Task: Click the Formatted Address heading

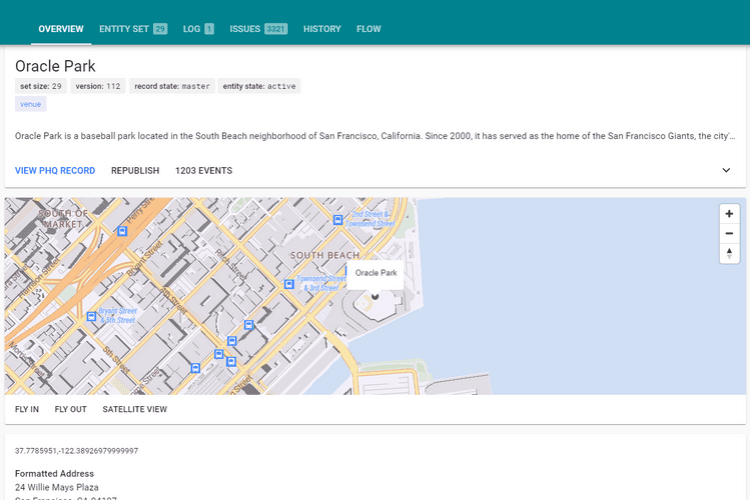Action: coord(55,474)
